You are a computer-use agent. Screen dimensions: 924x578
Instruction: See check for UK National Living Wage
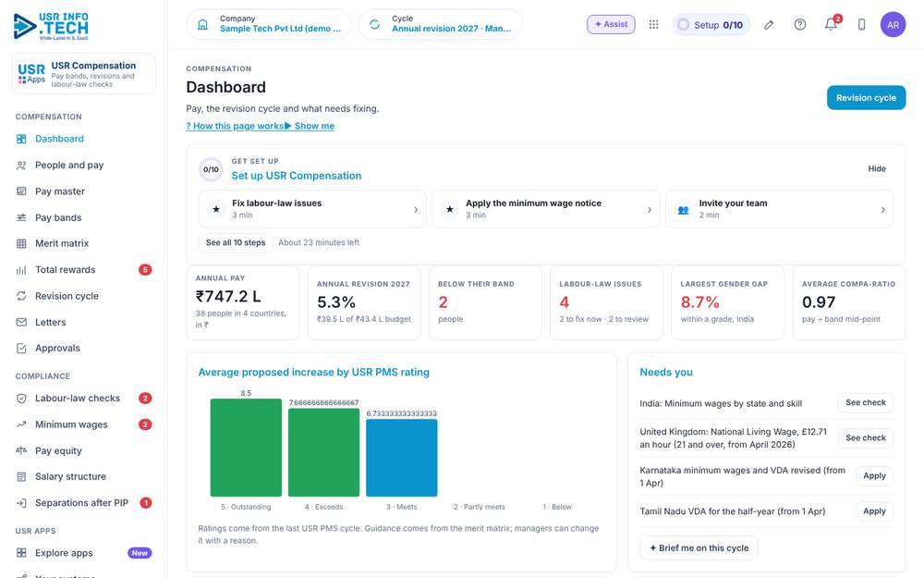coord(865,438)
